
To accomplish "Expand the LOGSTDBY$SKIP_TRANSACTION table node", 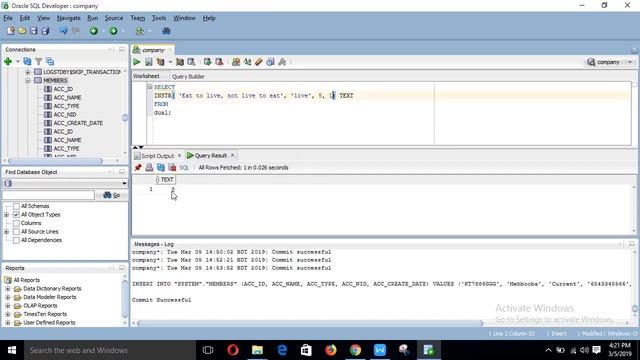I will pyautogui.click(x=28, y=72).
